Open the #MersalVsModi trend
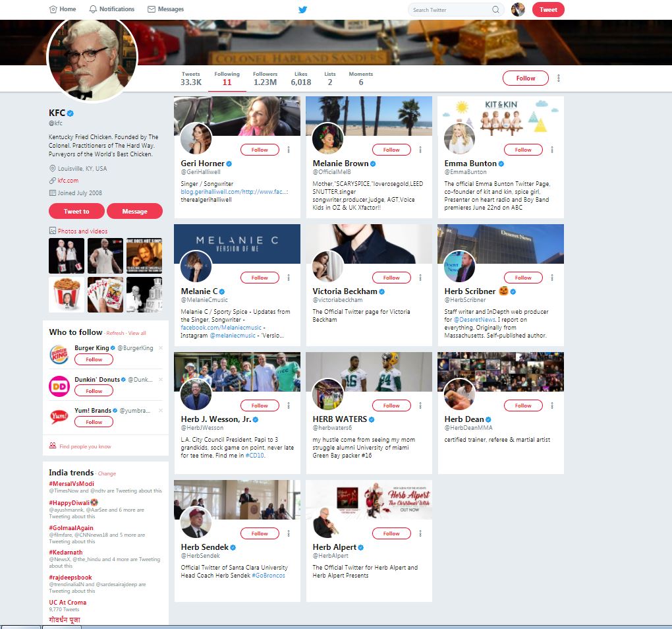 tap(72, 484)
